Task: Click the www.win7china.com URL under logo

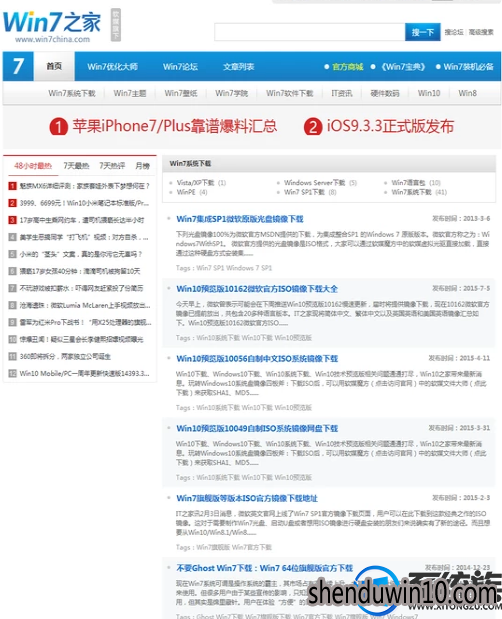Action: tap(52, 39)
